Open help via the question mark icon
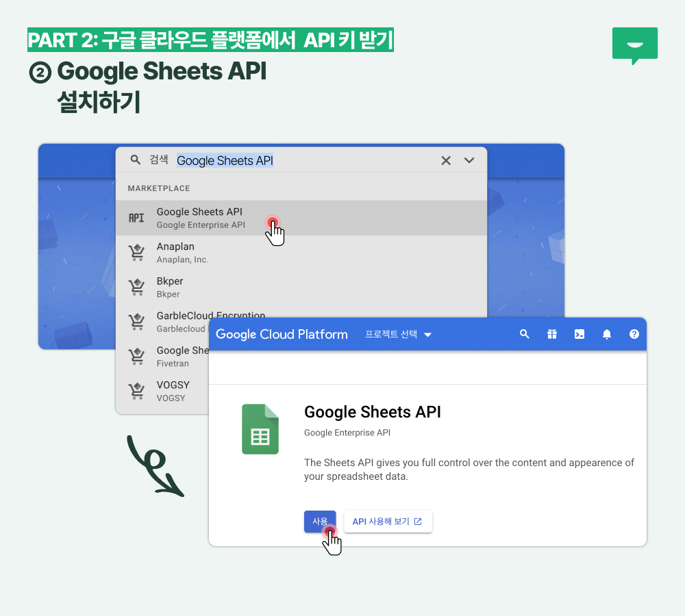 [x=634, y=335]
